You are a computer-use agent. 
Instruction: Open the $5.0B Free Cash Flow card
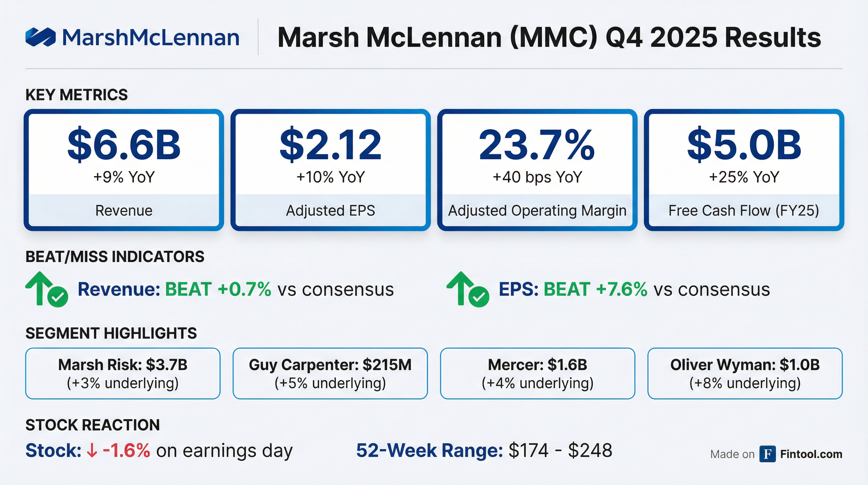pyautogui.click(x=744, y=170)
